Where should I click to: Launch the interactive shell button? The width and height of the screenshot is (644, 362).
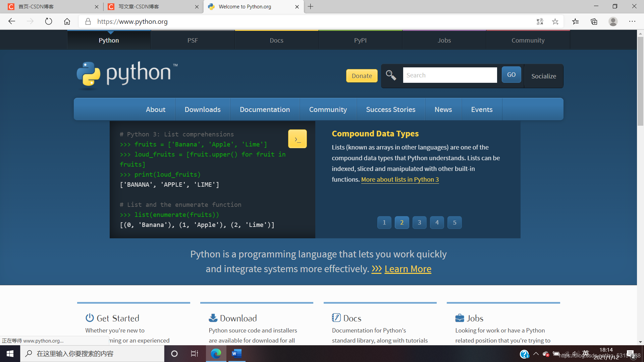[298, 139]
